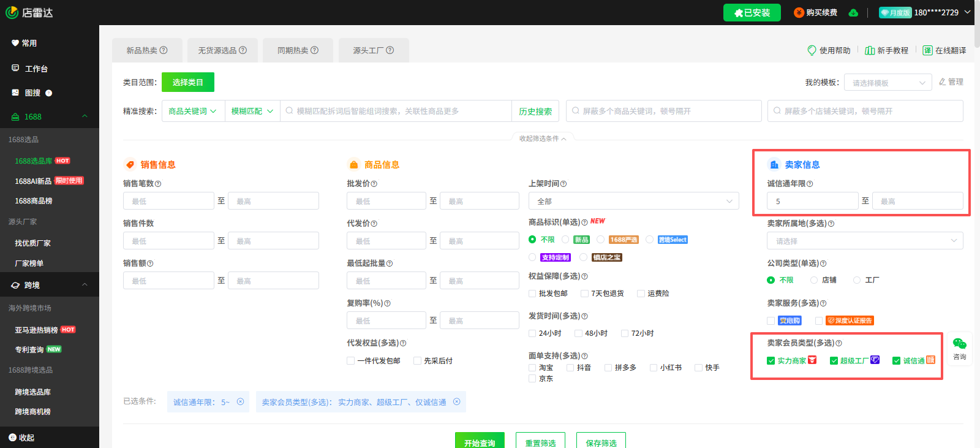The height and width of the screenshot is (448, 980).
Task: Click the 跨境 planet icon in sidebar
Action: (15, 285)
